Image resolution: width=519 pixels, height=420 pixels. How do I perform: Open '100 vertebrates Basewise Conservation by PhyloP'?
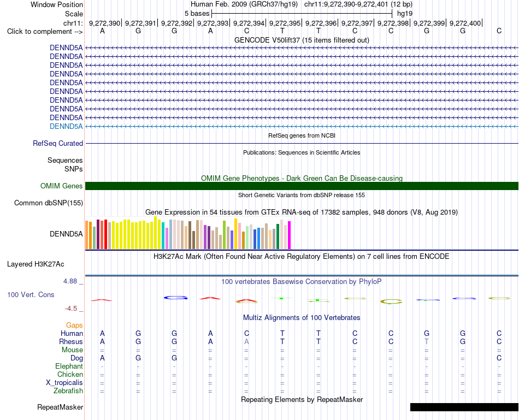click(302, 282)
